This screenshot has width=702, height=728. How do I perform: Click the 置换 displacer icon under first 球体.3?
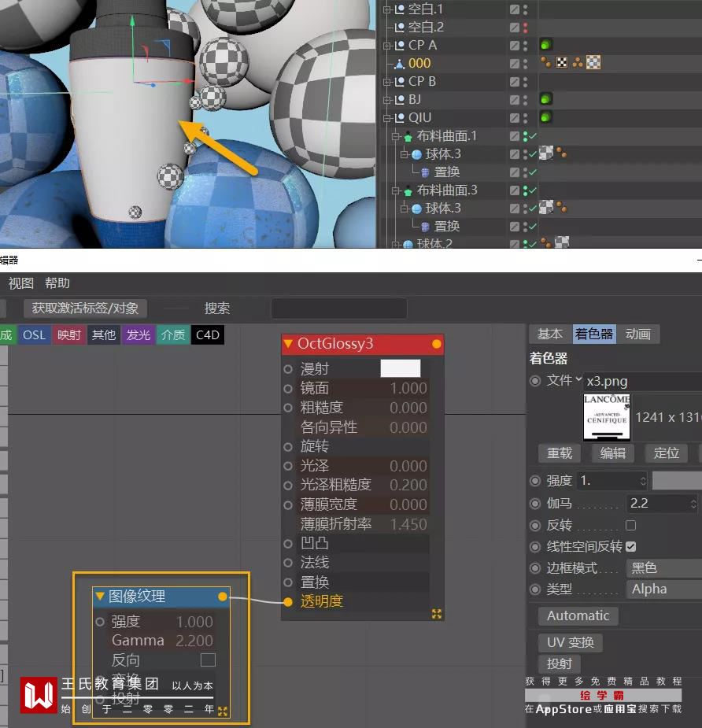tap(425, 172)
